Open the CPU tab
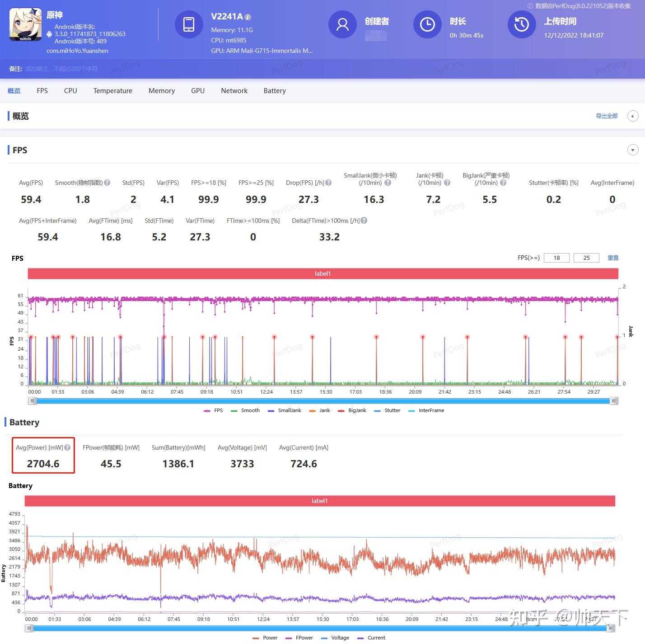Viewport: 645px width, 644px height. coord(70,91)
